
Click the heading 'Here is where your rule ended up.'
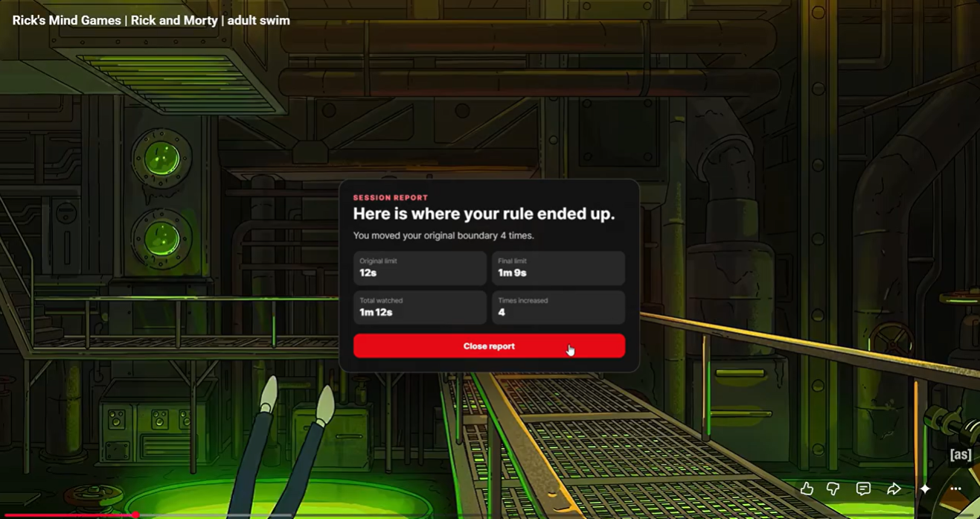click(x=484, y=214)
